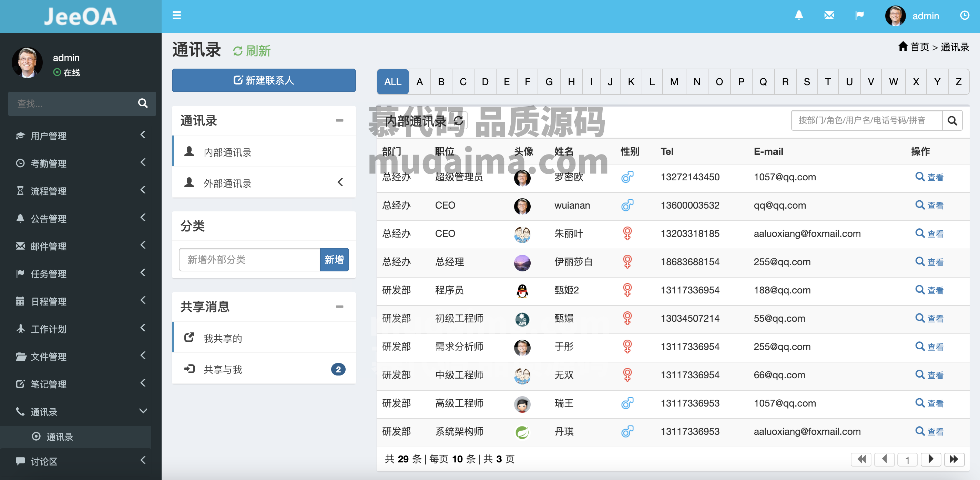Click the green leaf avatar of 丹琪

522,432
